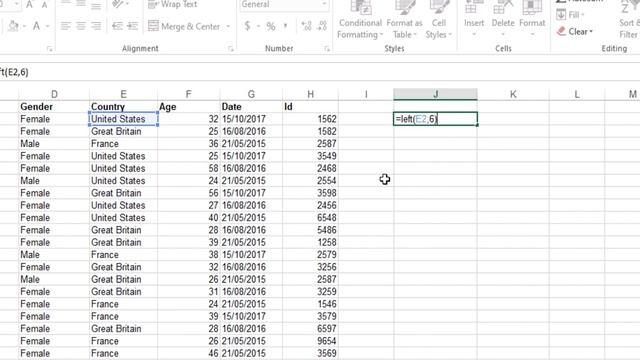
Task: Apply comma style
Action: (285, 26)
